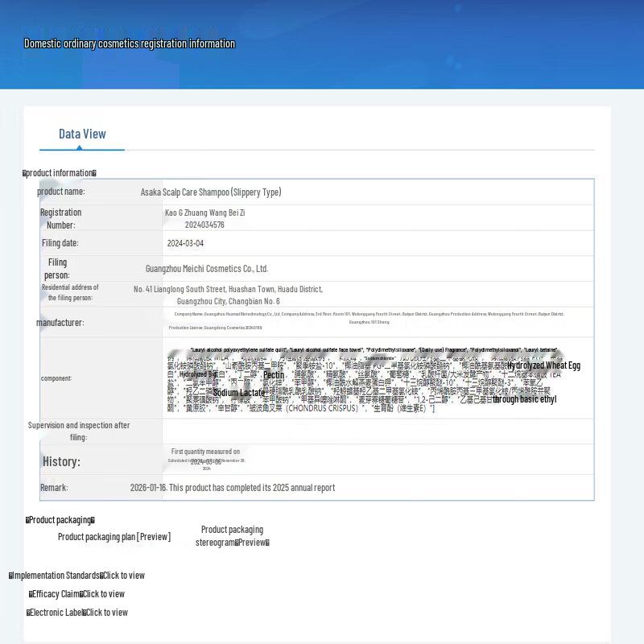644x644 pixels.
Task: Click 'CHONDRUS CRISPUS' in component list
Action: [322, 408]
